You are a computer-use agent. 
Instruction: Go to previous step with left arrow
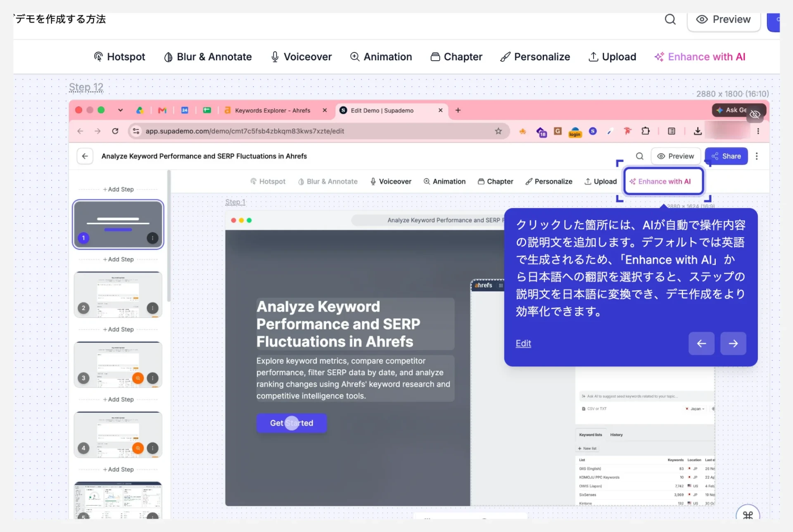click(x=701, y=343)
